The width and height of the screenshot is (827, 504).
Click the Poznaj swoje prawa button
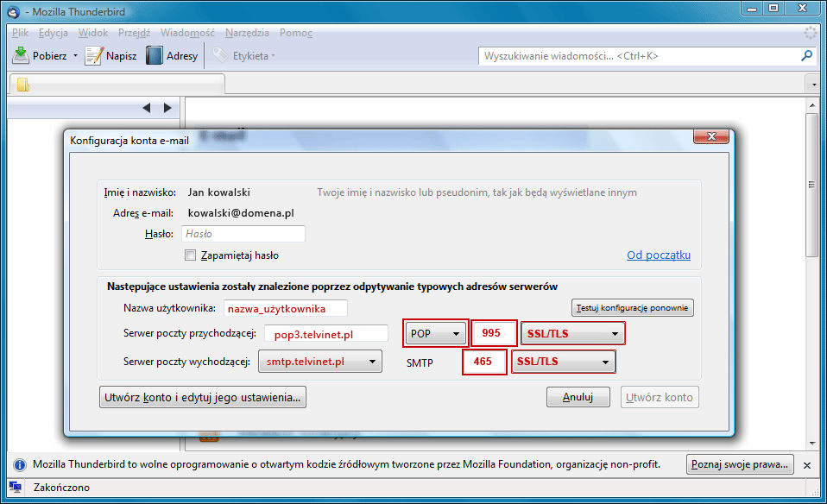(740, 464)
